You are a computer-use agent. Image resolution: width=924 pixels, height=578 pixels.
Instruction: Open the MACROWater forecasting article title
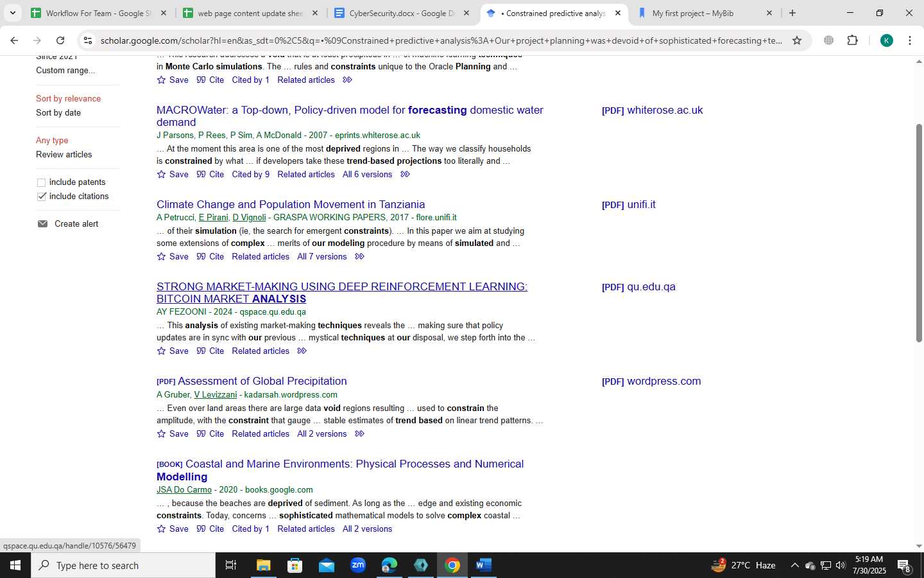click(x=350, y=116)
